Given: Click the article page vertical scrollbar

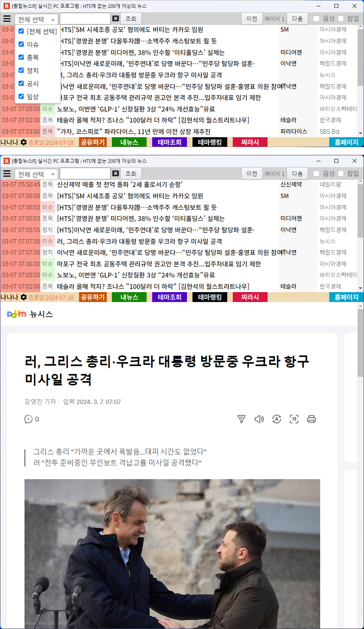Looking at the screenshot, I should (360, 343).
